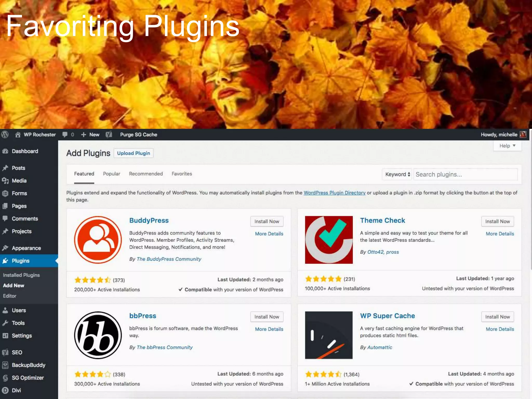Open More Details for BuddyPress
The image size is (532, 399).
(x=269, y=234)
